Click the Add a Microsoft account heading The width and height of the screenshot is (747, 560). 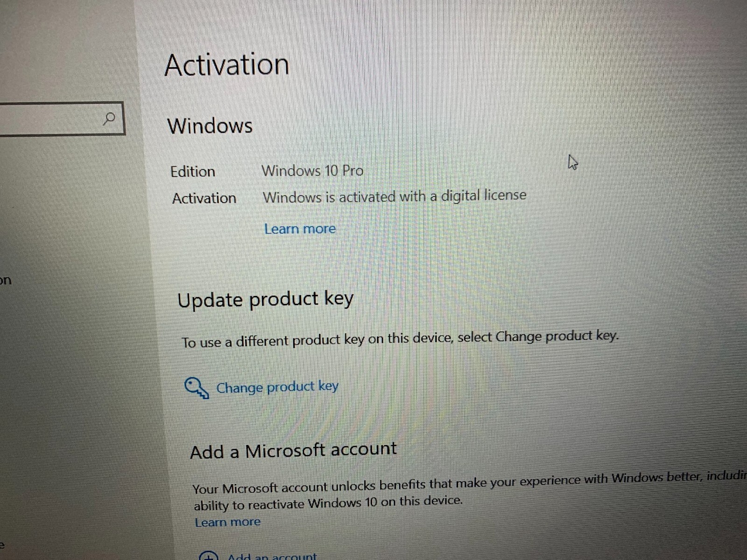coord(294,450)
